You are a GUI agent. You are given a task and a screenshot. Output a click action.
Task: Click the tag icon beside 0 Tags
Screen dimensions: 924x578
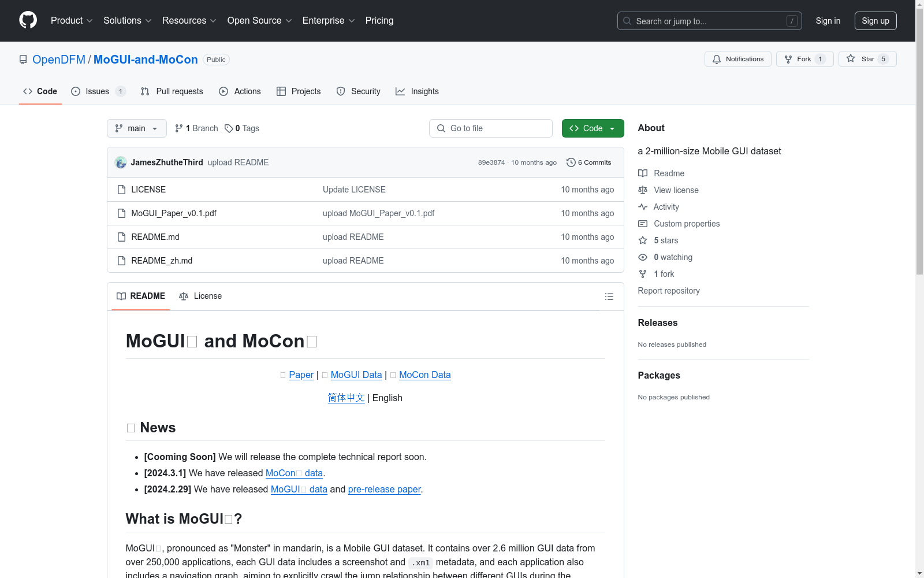(x=229, y=128)
